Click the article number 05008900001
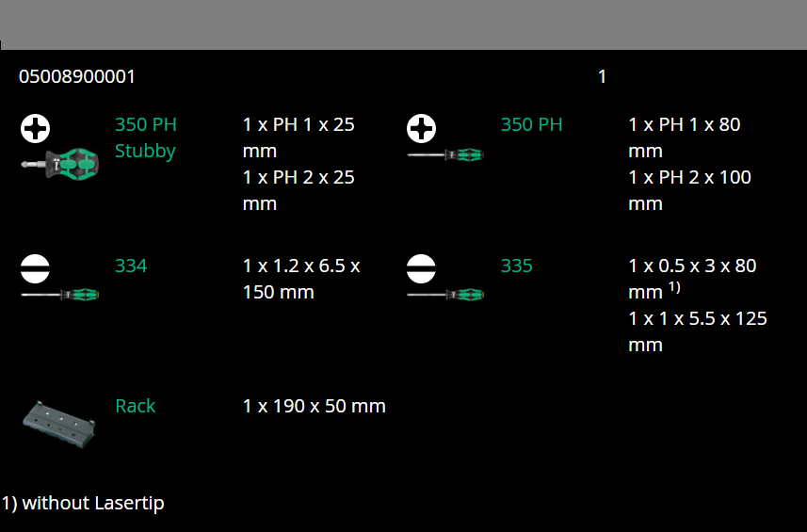The height and width of the screenshot is (532, 807). [77, 76]
